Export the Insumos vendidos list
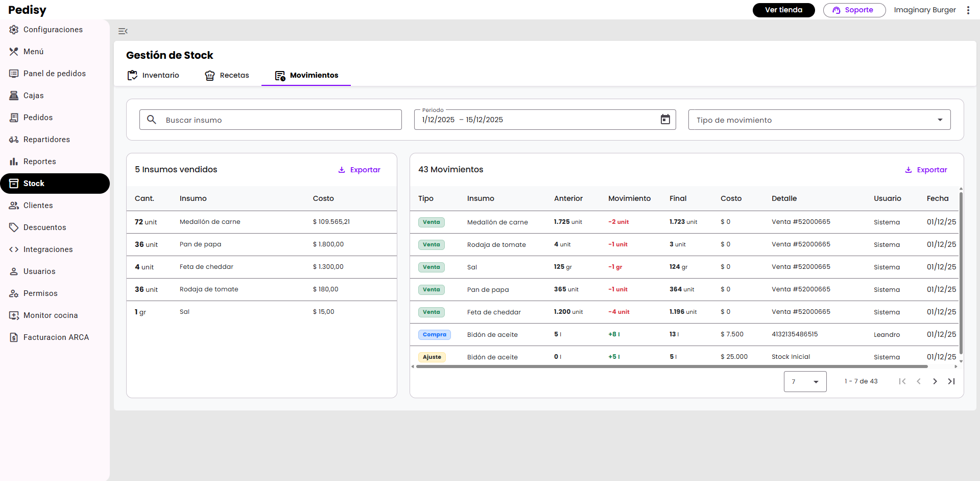 tap(360, 170)
